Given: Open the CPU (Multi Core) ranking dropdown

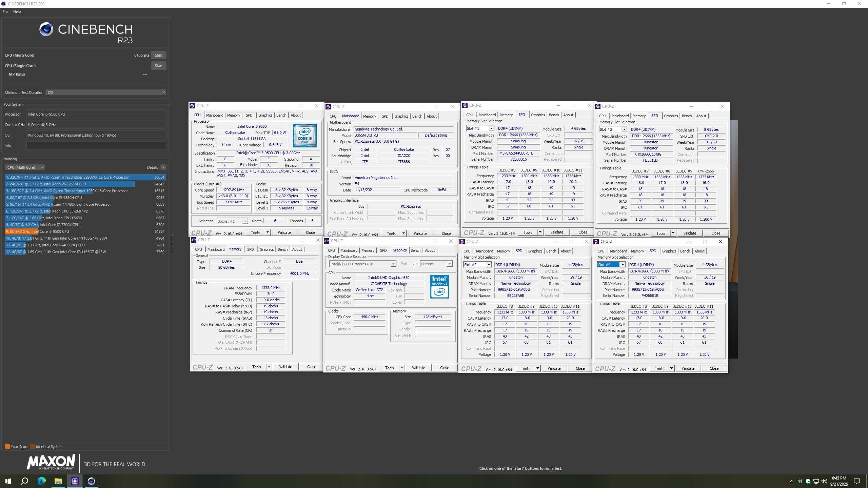Looking at the screenshot, I should [25, 167].
